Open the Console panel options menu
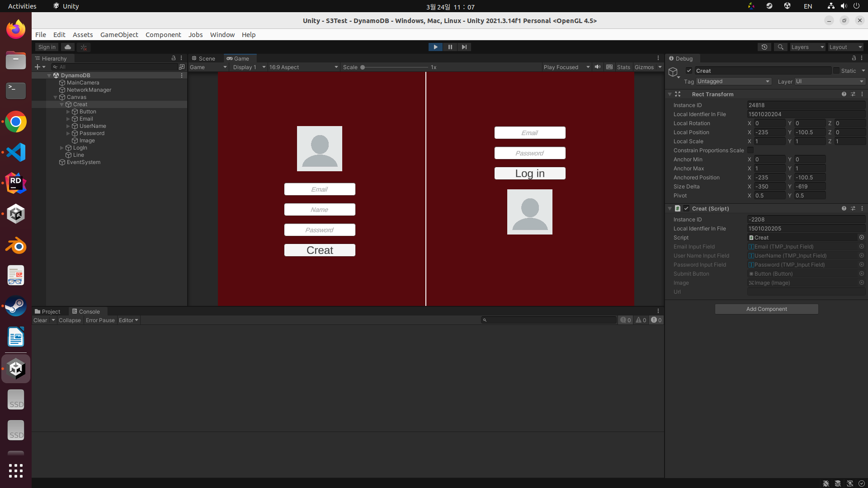The height and width of the screenshot is (488, 868). click(658, 311)
